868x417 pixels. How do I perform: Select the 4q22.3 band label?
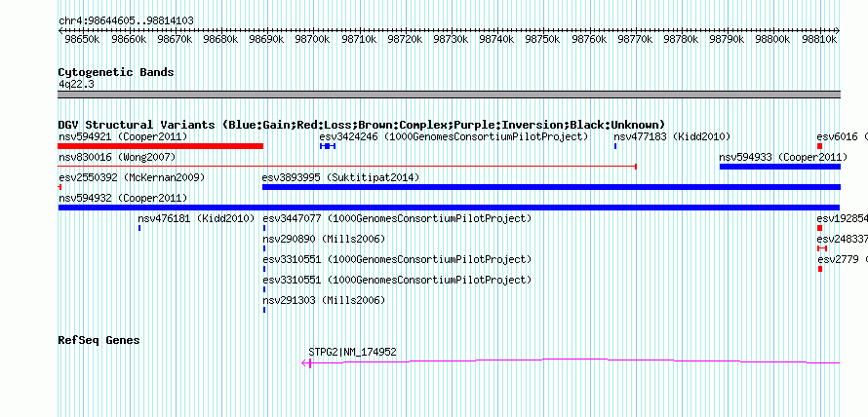(76, 84)
